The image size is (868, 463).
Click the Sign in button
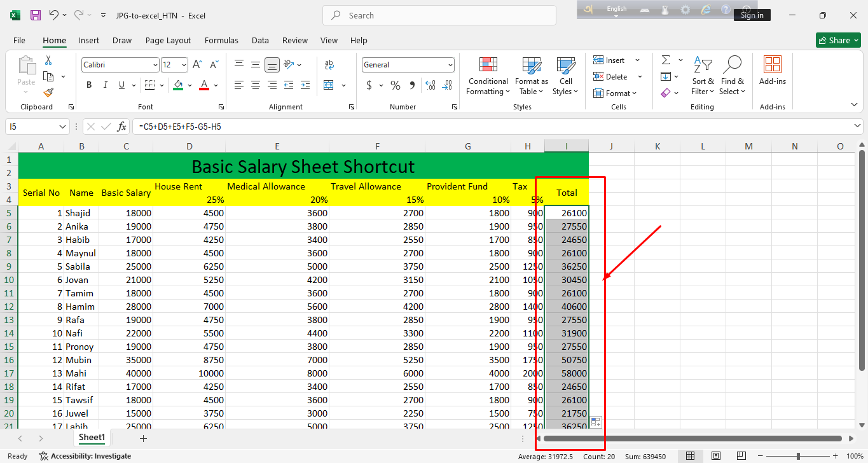[x=752, y=15]
